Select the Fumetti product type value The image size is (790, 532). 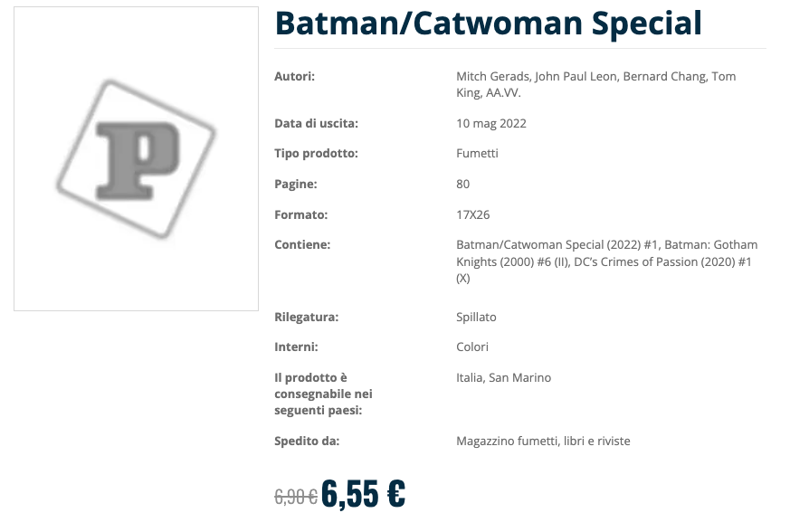[x=477, y=154]
